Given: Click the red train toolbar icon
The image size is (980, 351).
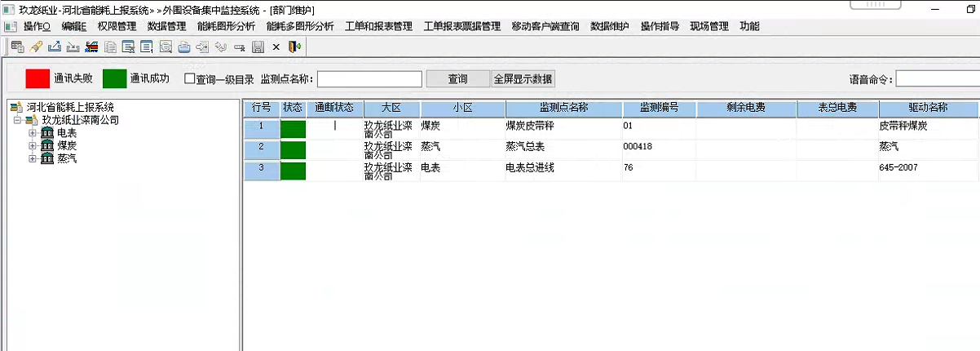Looking at the screenshot, I should (91, 47).
